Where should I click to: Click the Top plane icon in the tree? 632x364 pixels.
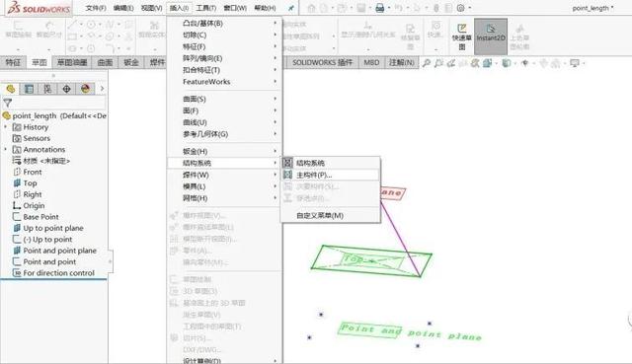click(17, 183)
